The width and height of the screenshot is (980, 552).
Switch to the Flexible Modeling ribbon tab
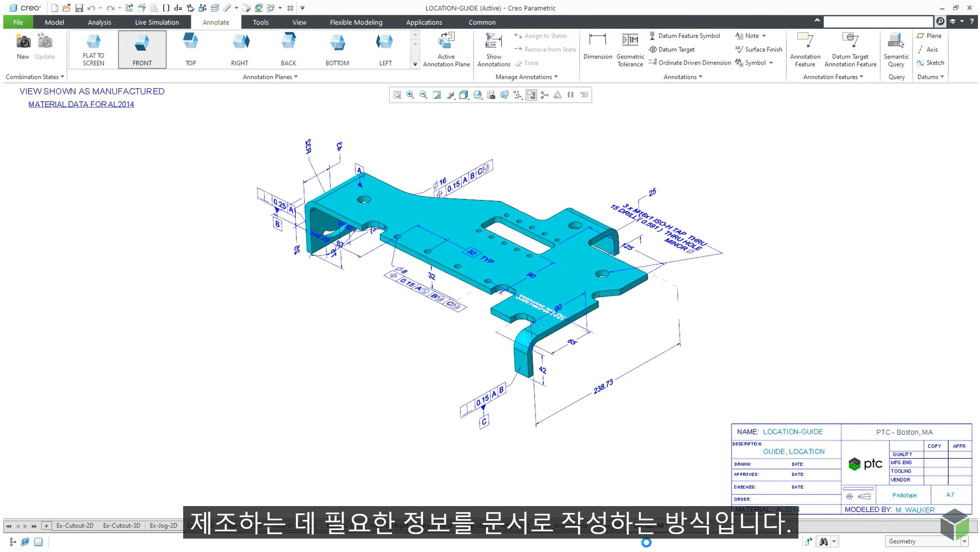356,22
